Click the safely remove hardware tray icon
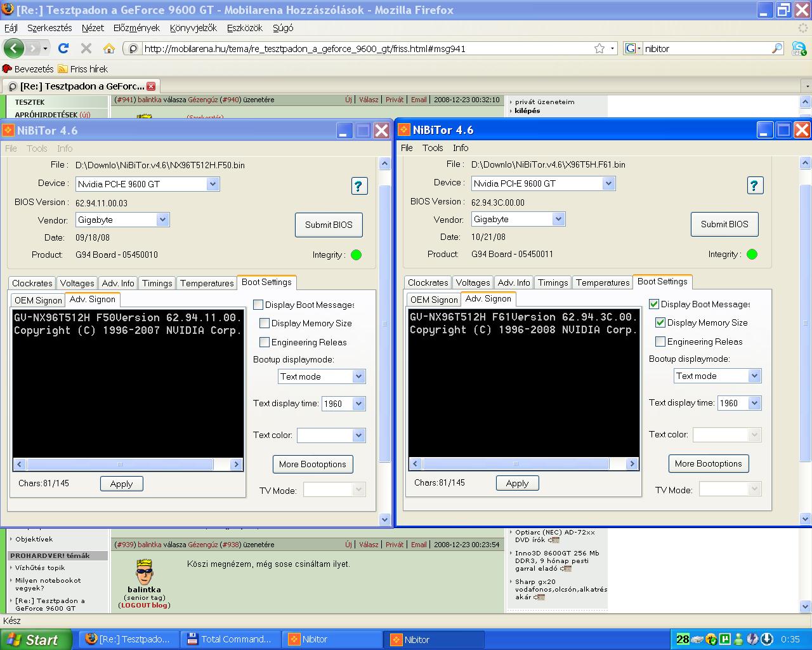This screenshot has height=650, width=812. click(x=697, y=639)
